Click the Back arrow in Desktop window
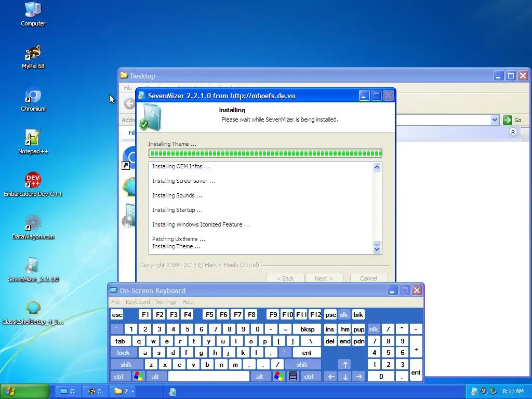 coord(129,103)
